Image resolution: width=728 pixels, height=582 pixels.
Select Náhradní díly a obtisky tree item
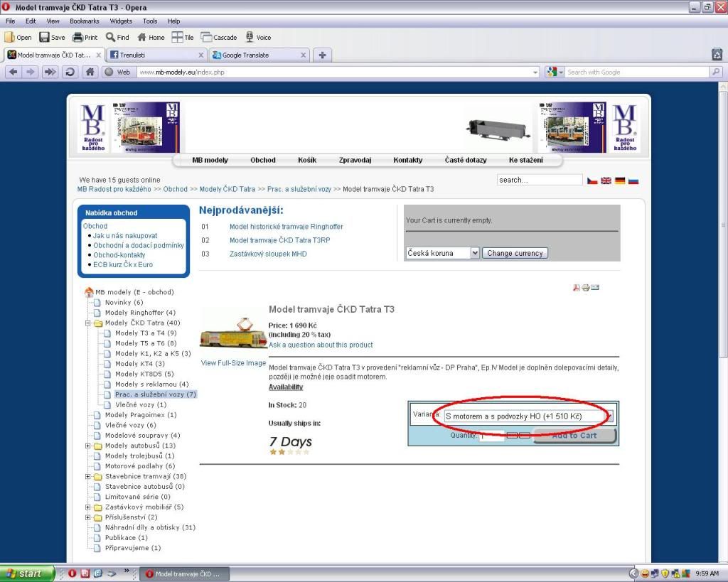click(x=150, y=528)
